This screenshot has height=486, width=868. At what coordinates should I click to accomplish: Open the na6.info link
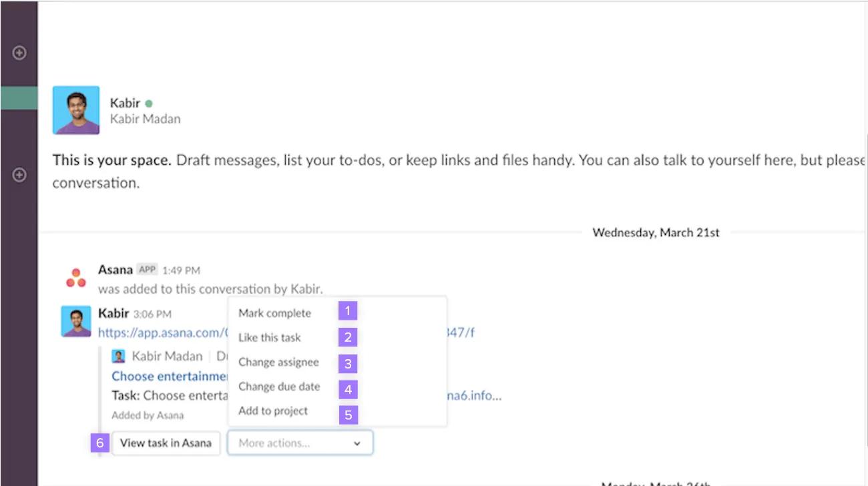[x=475, y=395]
